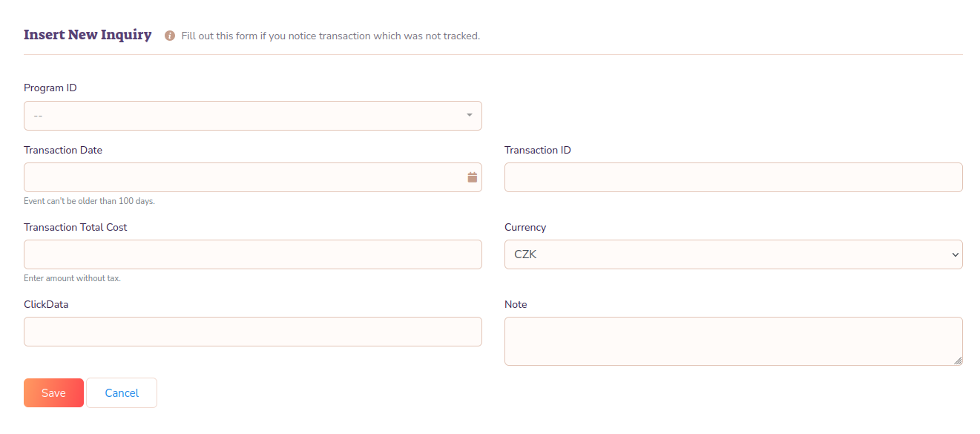Expand the Program ID dropdown
This screenshot has width=980, height=434.
pyautogui.click(x=252, y=116)
